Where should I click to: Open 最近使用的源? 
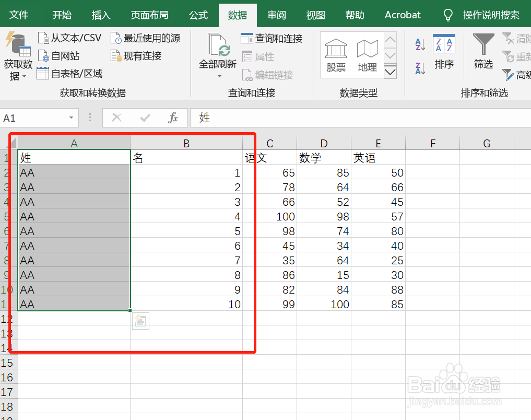tap(145, 38)
